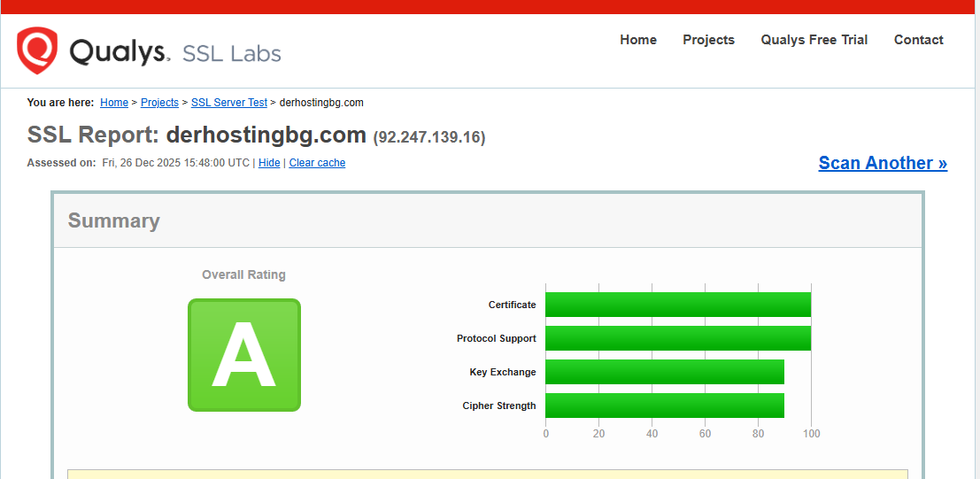
Task: Click the Key Exchange score bar
Action: pos(664,372)
